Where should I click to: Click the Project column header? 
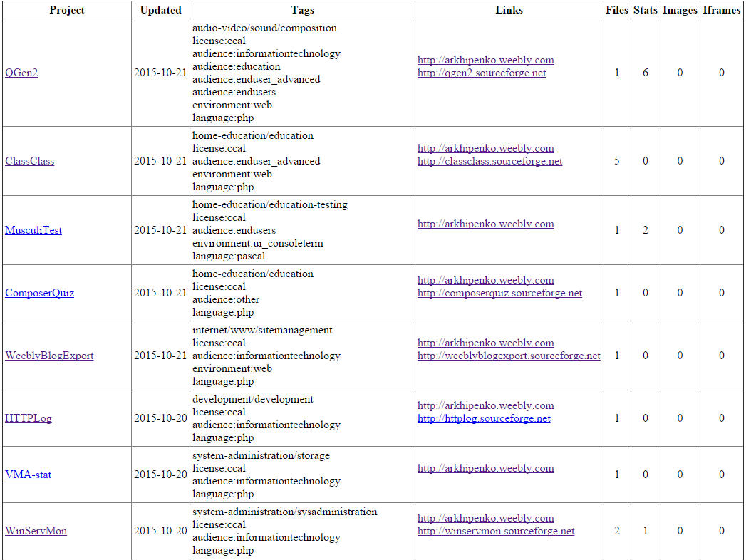pos(67,10)
